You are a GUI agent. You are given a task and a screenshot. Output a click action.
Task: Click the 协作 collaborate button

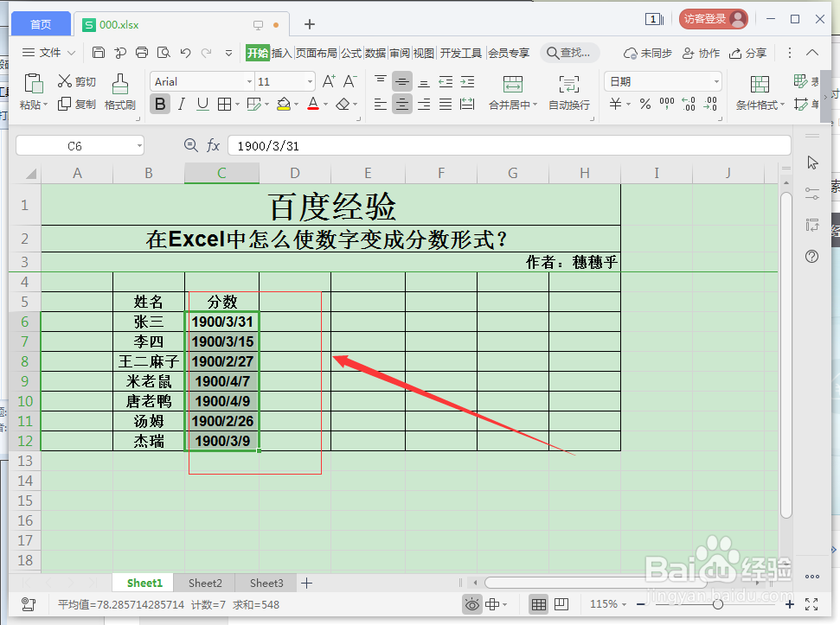click(702, 53)
